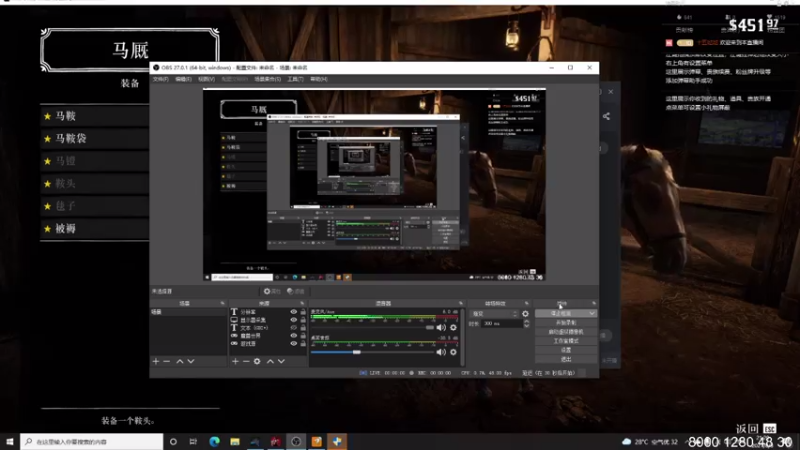Pop out the Scenes dock header icon
800x450 pixels.
[222, 303]
